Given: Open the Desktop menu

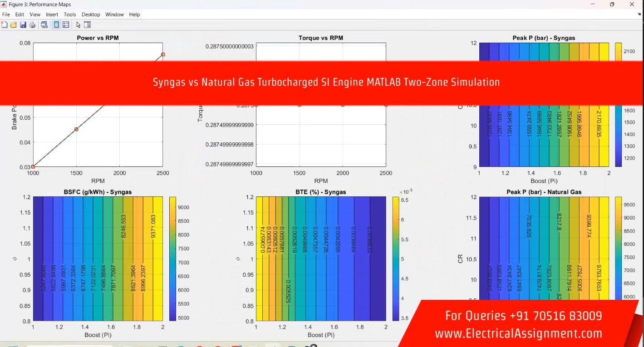Looking at the screenshot, I should 91,15.
